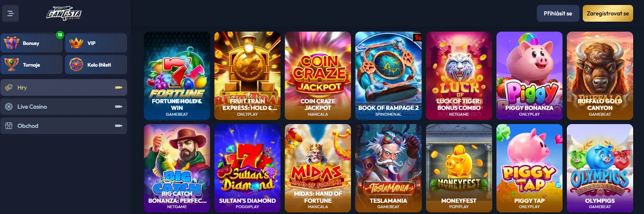The width and height of the screenshot is (644, 214).
Task: Select the Olympigs game tile
Action: pos(600,169)
